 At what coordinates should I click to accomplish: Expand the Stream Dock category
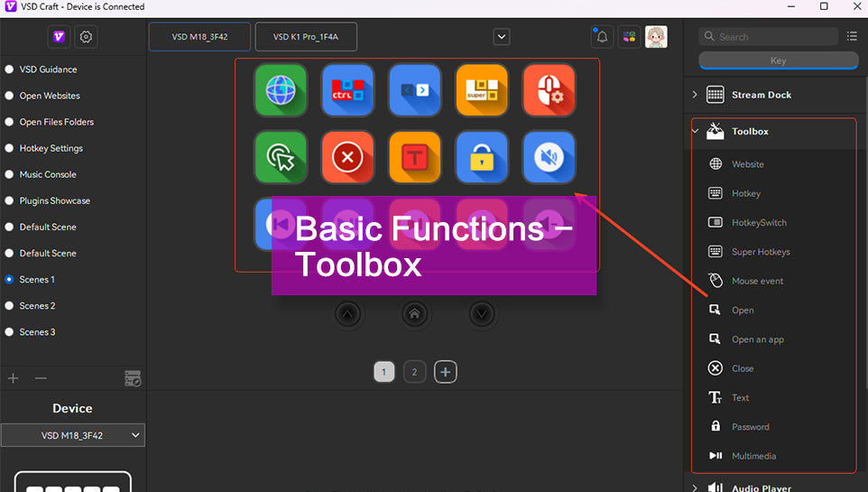[696, 95]
